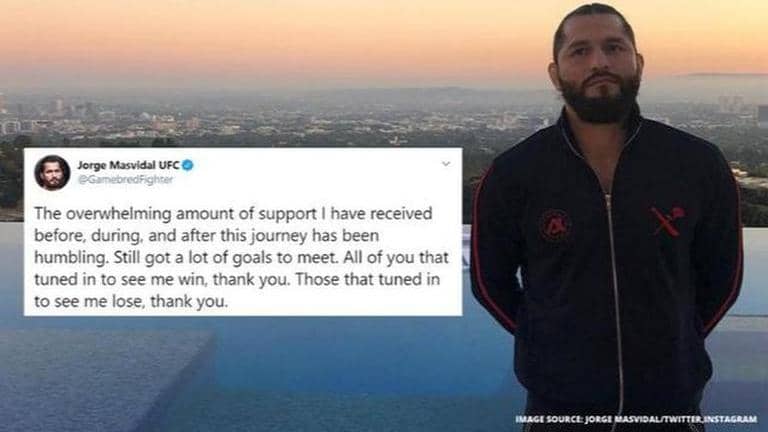Open the Jorge Masvidal UFC display name
Viewport: 768px width, 432px height.
pos(128,165)
